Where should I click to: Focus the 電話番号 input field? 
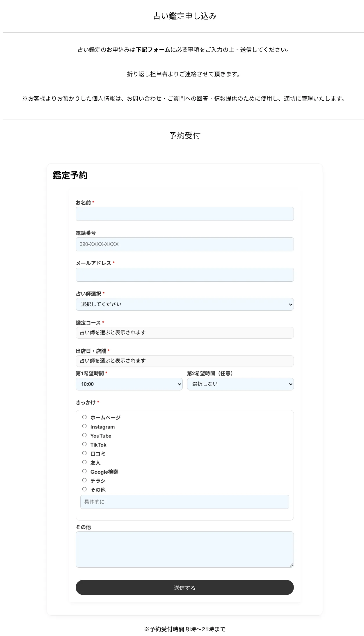coord(184,244)
